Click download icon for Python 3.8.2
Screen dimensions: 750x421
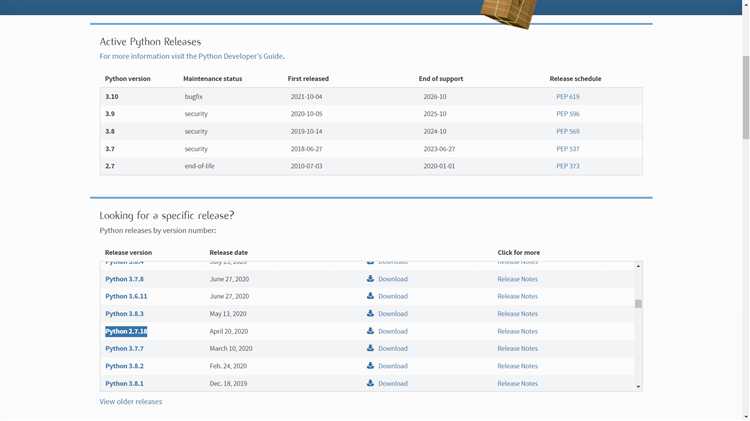[370, 366]
